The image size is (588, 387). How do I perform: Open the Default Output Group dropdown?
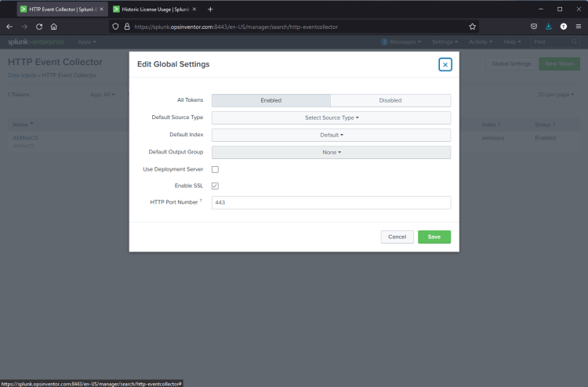click(x=331, y=152)
